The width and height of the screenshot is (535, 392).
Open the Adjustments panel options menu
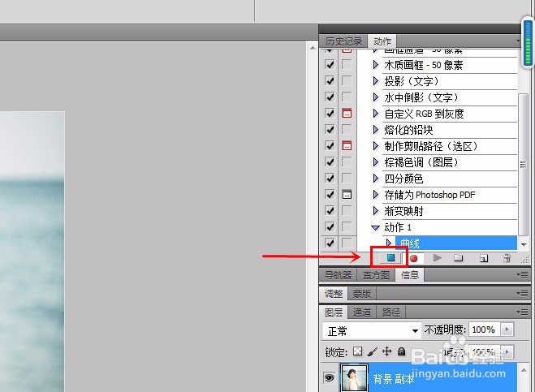(522, 293)
